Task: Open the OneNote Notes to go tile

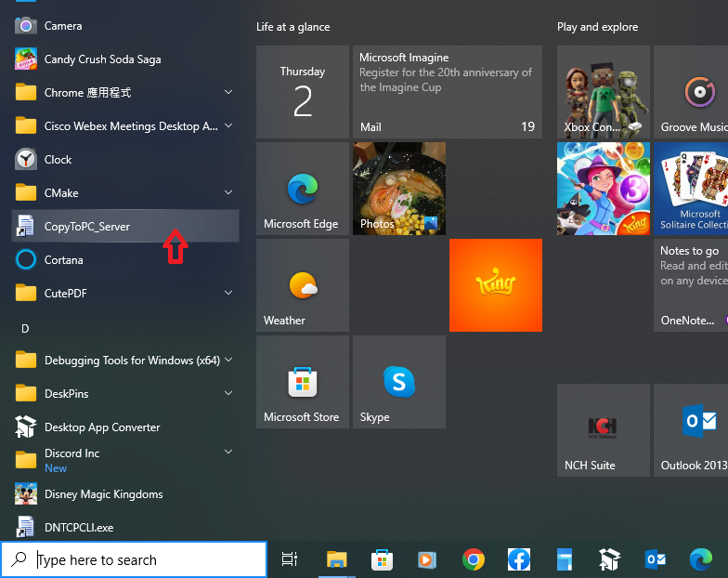Action: 691,285
